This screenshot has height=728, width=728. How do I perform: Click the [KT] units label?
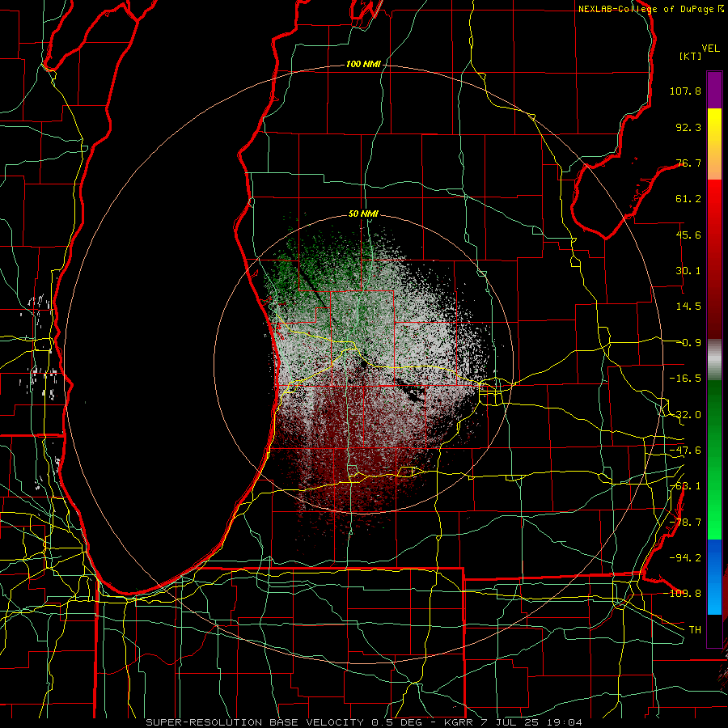pos(691,56)
